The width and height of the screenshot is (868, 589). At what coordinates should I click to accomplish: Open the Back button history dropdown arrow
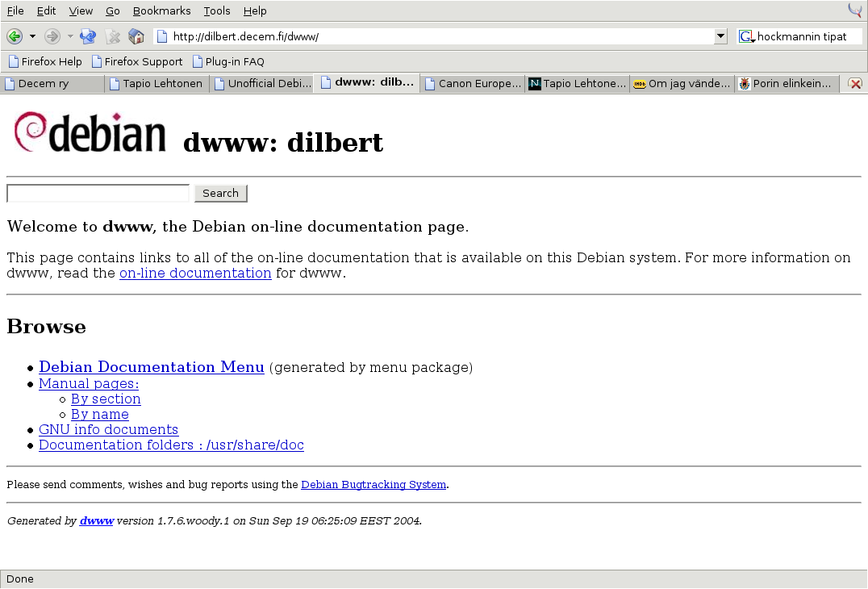(32, 36)
